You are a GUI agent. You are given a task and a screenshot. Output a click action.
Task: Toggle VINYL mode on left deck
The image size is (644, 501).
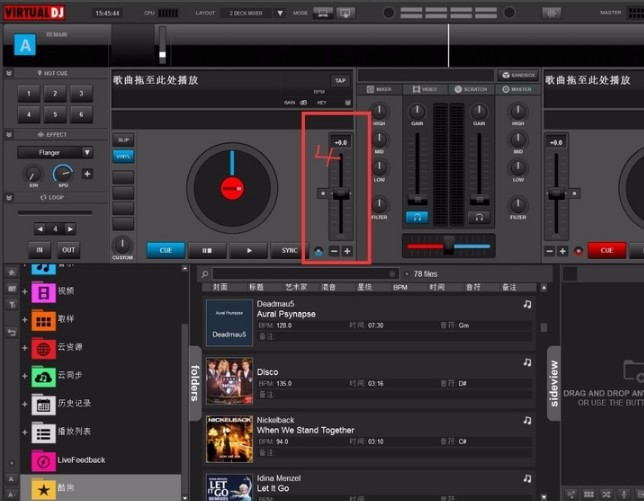click(x=123, y=156)
